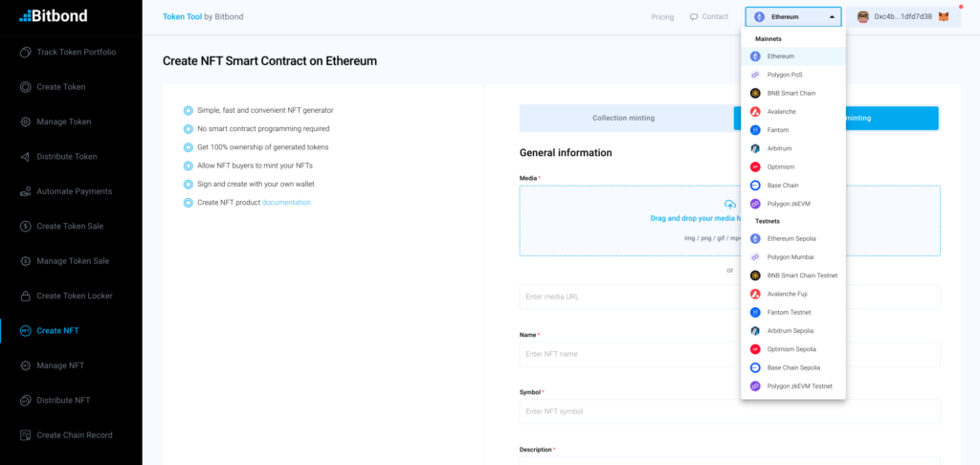Click the Arbitrum mainnet icon

755,148
